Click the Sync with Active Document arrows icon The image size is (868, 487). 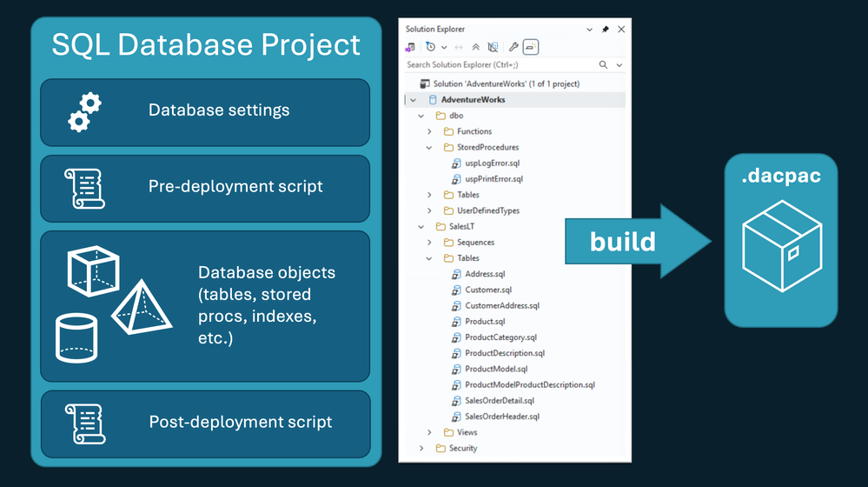[459, 48]
